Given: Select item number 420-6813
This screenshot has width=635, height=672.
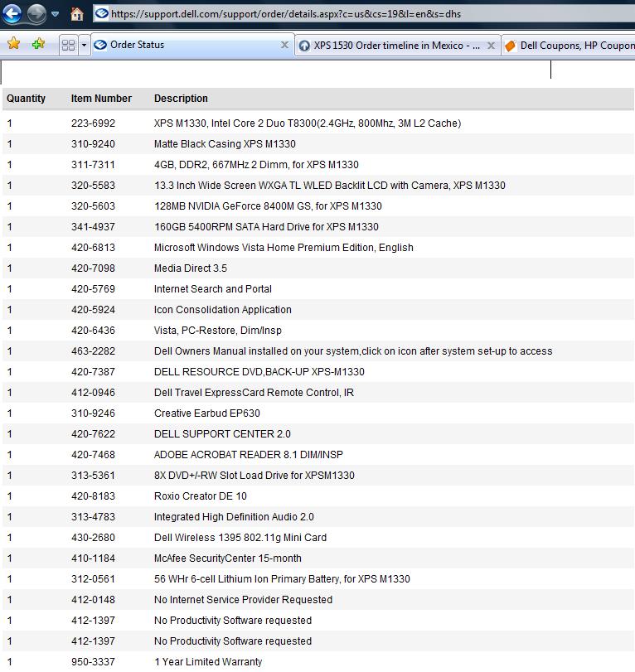Looking at the screenshot, I should 93,247.
